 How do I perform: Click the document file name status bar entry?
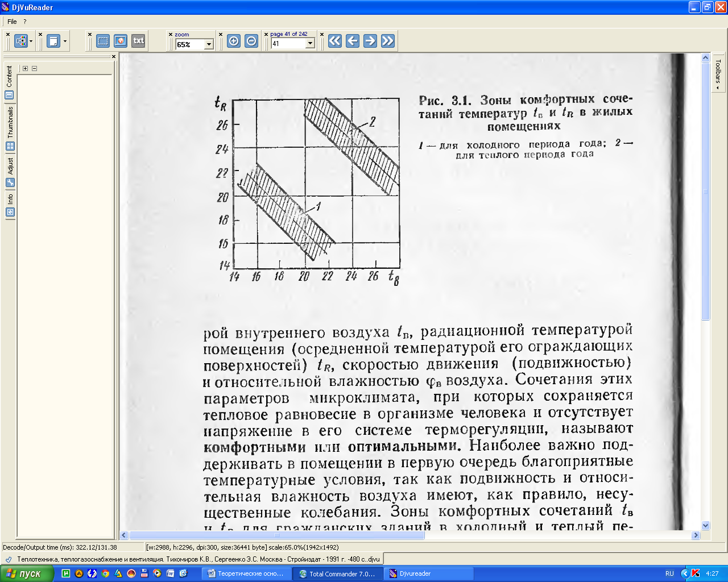[198, 559]
